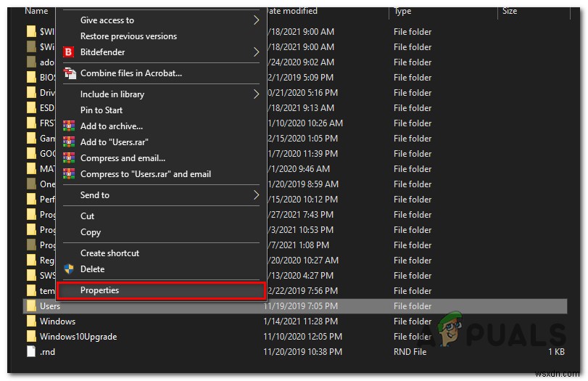
Task: Choose Delete in the context menu
Action: [92, 269]
